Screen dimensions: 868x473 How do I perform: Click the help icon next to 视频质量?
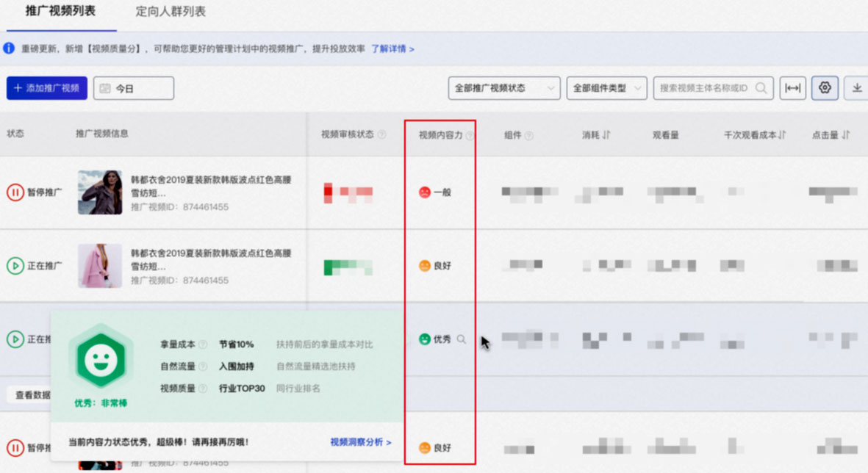tap(203, 389)
